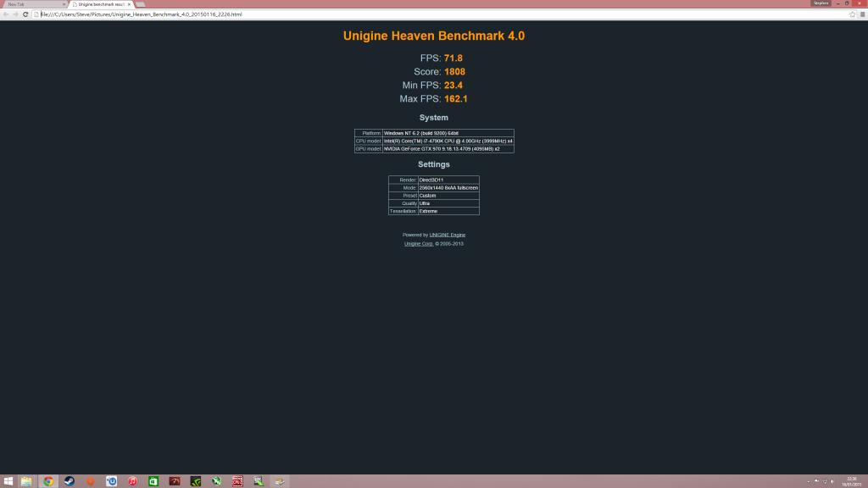Viewport: 868px width, 488px height.
Task: Click the Max FPS value 162.1
Action: pos(455,99)
